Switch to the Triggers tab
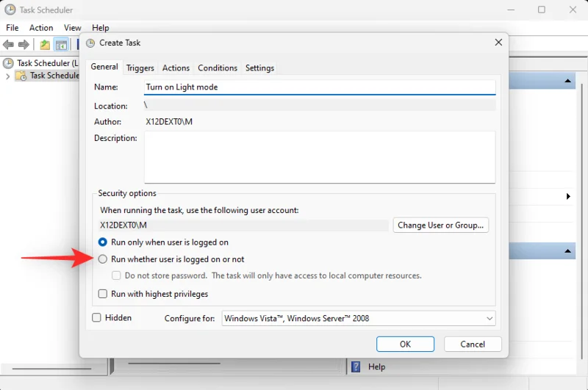Viewport: 588px width, 390px height. click(140, 68)
